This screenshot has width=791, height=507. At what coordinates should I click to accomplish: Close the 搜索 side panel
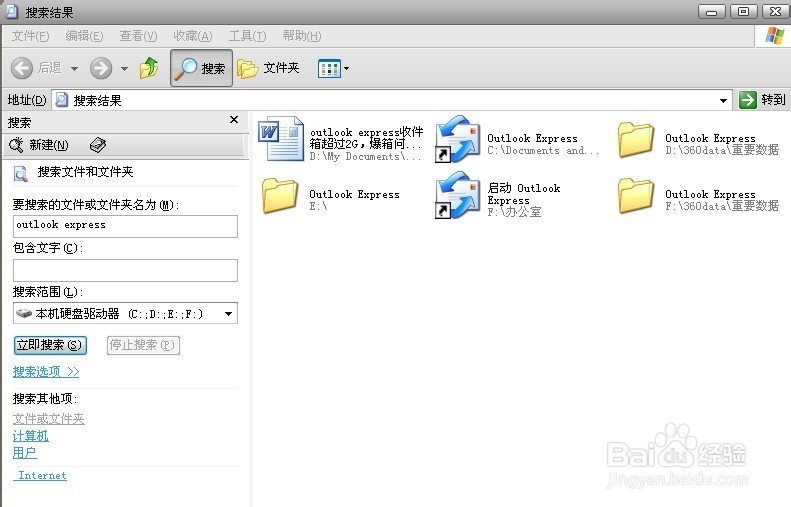(x=234, y=120)
